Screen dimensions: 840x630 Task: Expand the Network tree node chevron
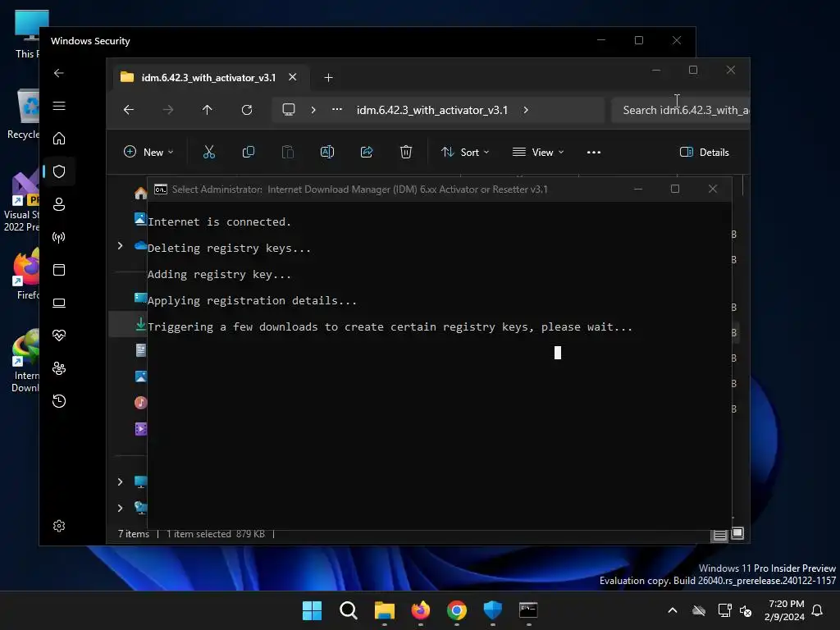click(x=120, y=508)
